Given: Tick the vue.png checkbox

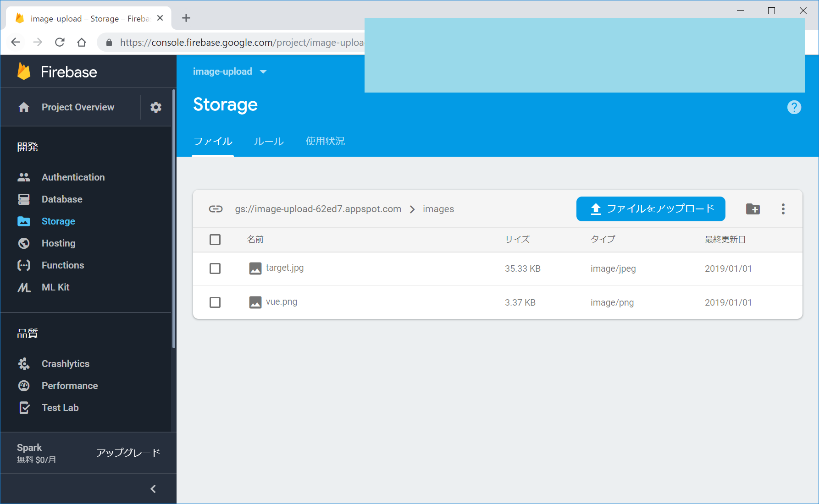Looking at the screenshot, I should pos(215,302).
